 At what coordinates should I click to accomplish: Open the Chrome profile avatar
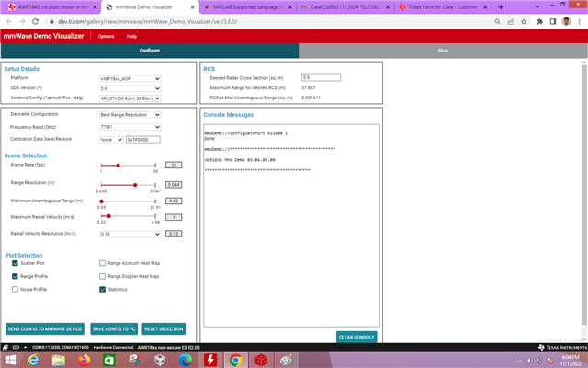click(566, 21)
